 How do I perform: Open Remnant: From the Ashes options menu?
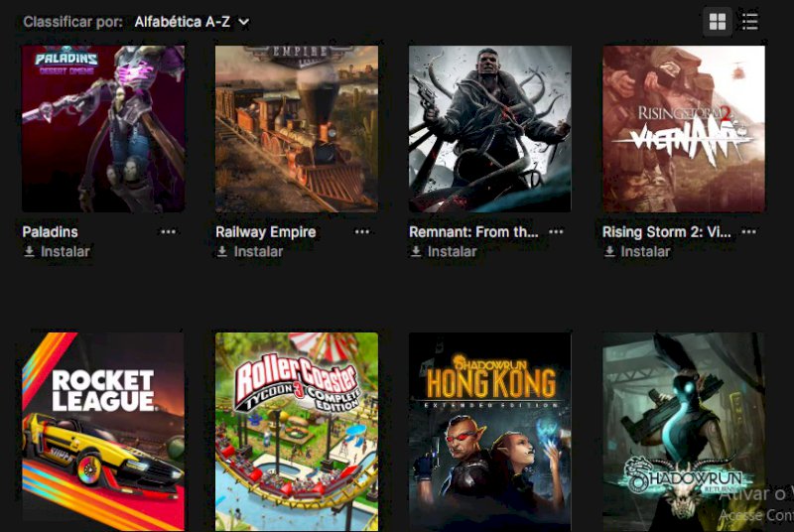[x=556, y=232]
